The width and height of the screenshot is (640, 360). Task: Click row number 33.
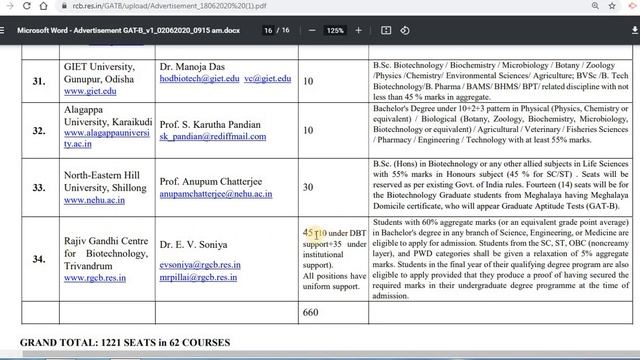click(x=39, y=188)
